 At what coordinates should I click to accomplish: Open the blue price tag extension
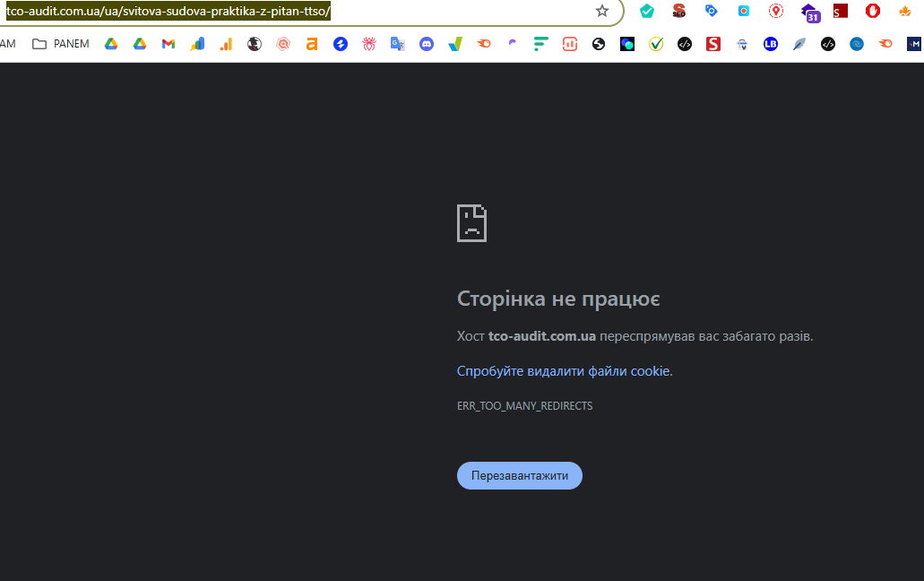(x=712, y=11)
